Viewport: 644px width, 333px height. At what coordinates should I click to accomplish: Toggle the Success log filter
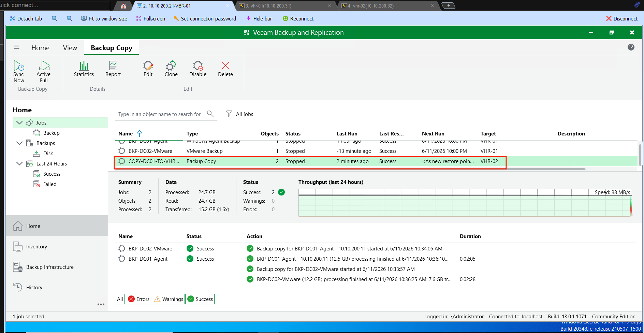(200, 299)
